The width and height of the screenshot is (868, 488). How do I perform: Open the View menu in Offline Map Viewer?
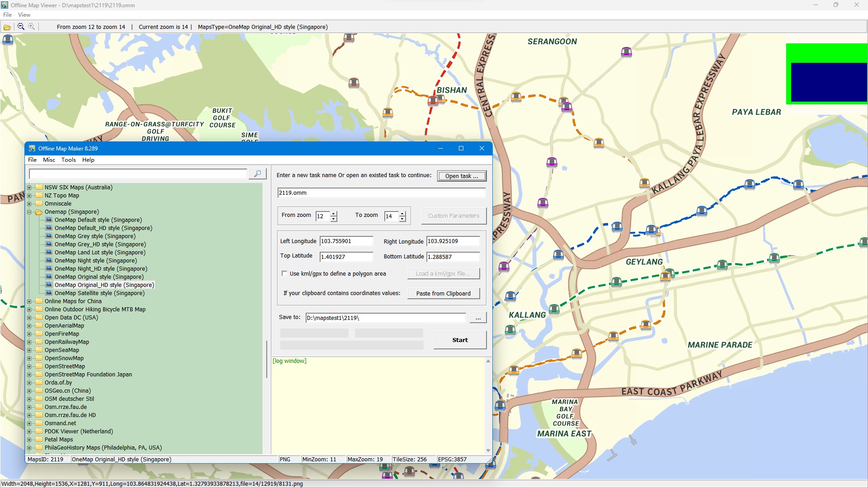click(24, 15)
